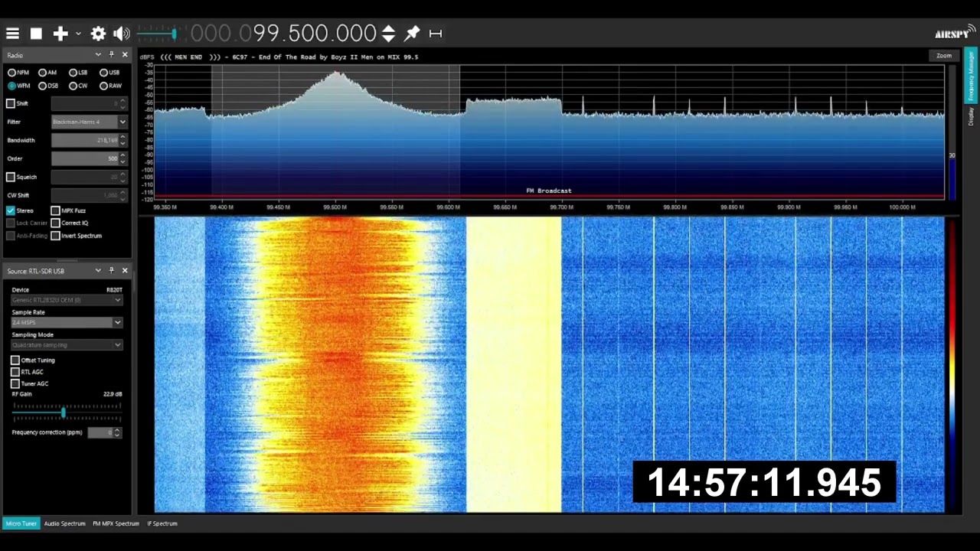Click the Airspy logo
Viewport: 980px width, 551px height.
[x=954, y=33]
